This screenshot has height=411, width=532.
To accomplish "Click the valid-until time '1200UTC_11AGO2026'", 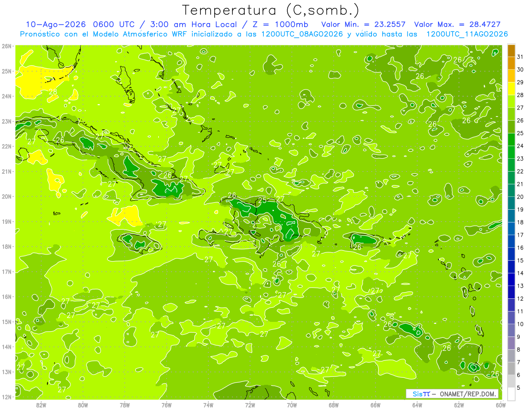I will coord(467,34).
